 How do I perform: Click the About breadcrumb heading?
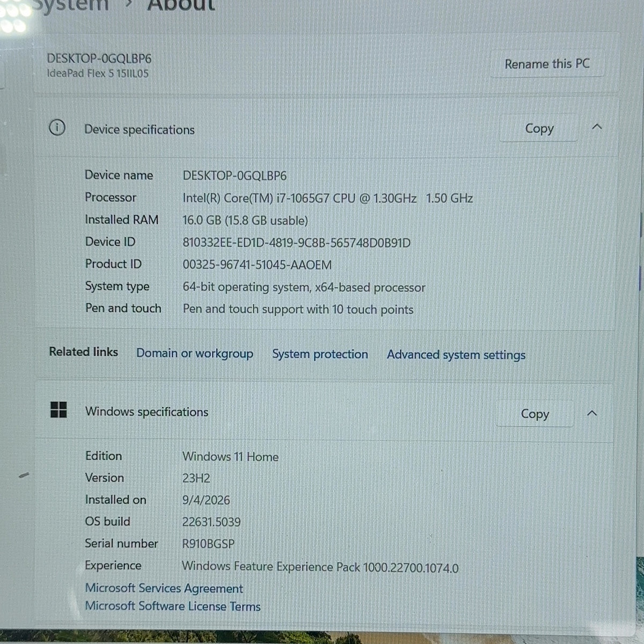coord(181,5)
